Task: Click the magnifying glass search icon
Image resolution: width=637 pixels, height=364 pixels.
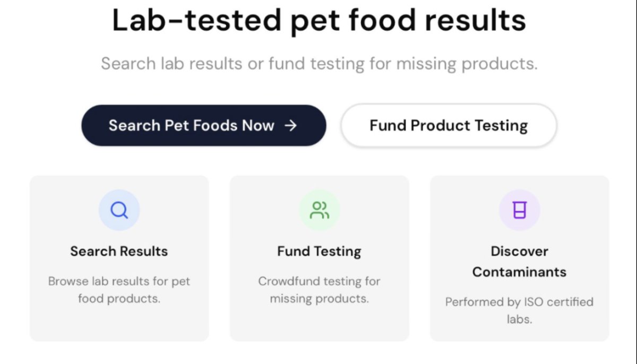Action: coord(119,210)
